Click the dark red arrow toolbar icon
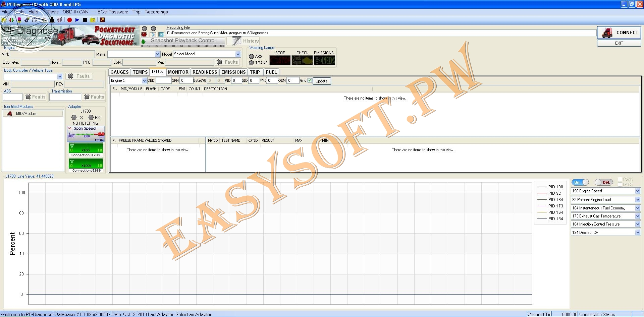 [102, 20]
